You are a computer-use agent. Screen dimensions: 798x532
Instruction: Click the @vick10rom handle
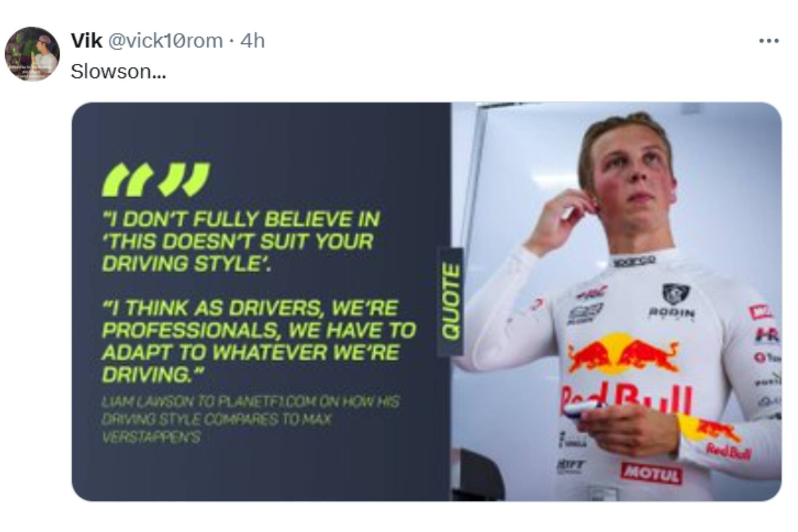click(166, 41)
